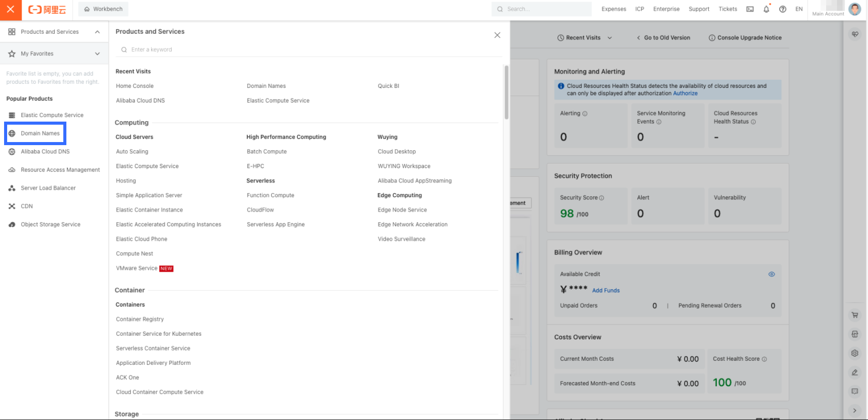Click the CDN icon in Popular Products

(12, 206)
